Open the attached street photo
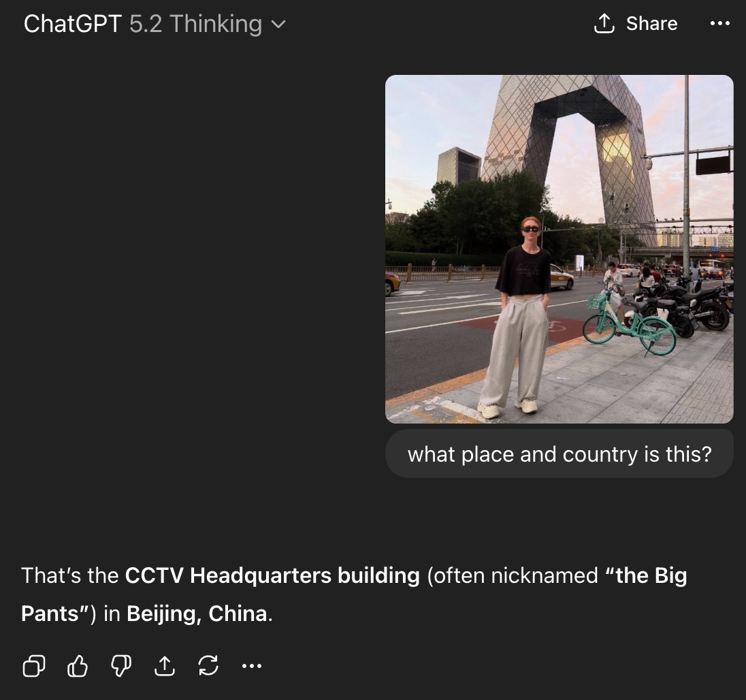This screenshot has width=746, height=700. [559, 249]
